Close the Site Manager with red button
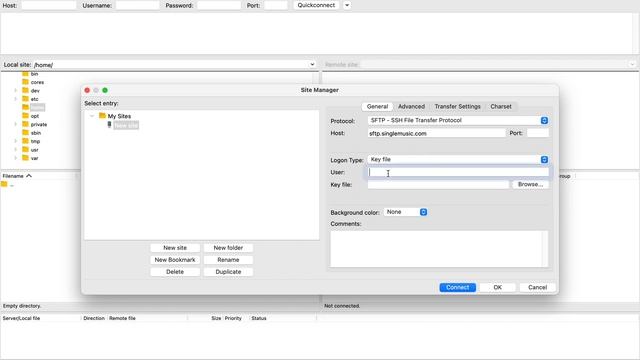This screenshot has height=360, width=640. coord(87,90)
